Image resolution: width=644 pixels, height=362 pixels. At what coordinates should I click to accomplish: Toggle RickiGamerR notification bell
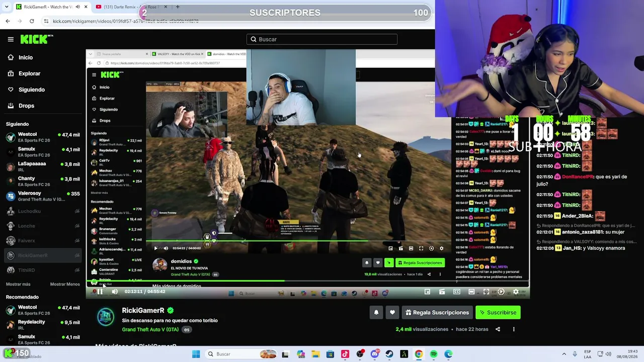click(376, 313)
